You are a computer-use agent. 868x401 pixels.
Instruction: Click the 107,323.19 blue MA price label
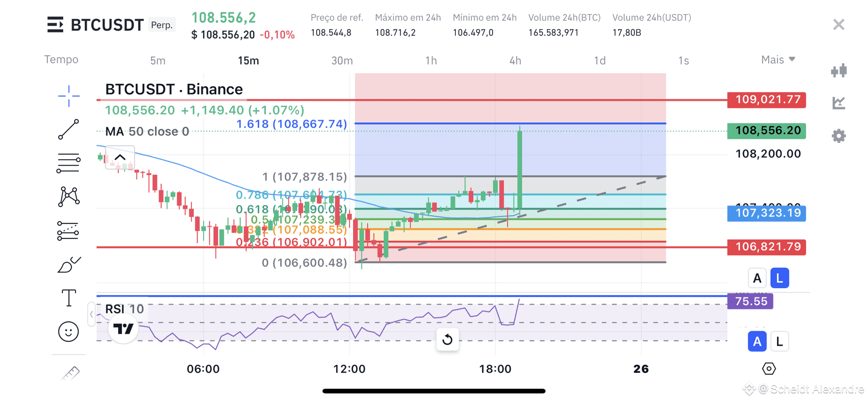(x=767, y=213)
